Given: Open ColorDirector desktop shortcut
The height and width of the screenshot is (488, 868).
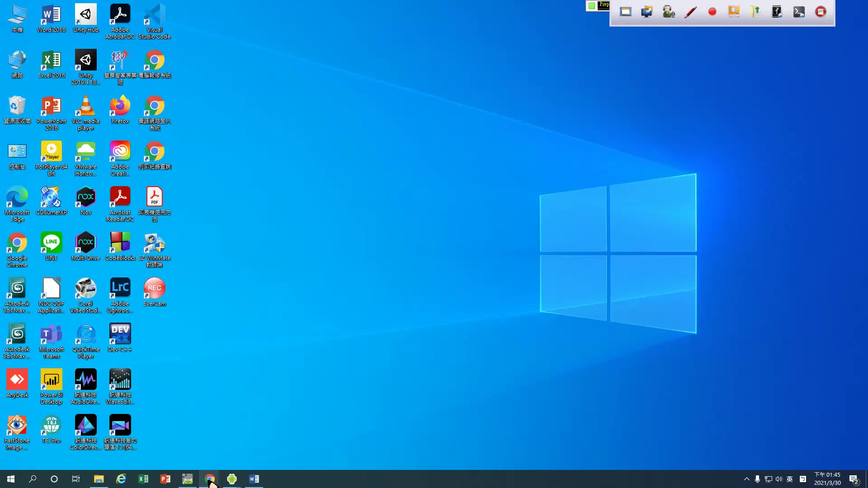Looking at the screenshot, I should pos(85,433).
